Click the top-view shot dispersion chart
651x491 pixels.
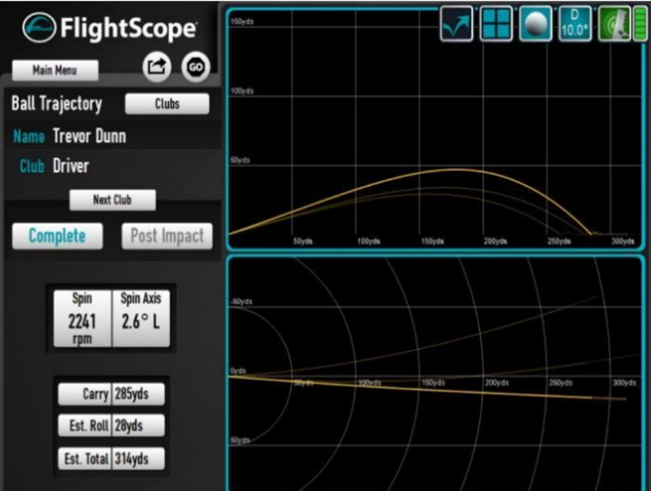436,374
